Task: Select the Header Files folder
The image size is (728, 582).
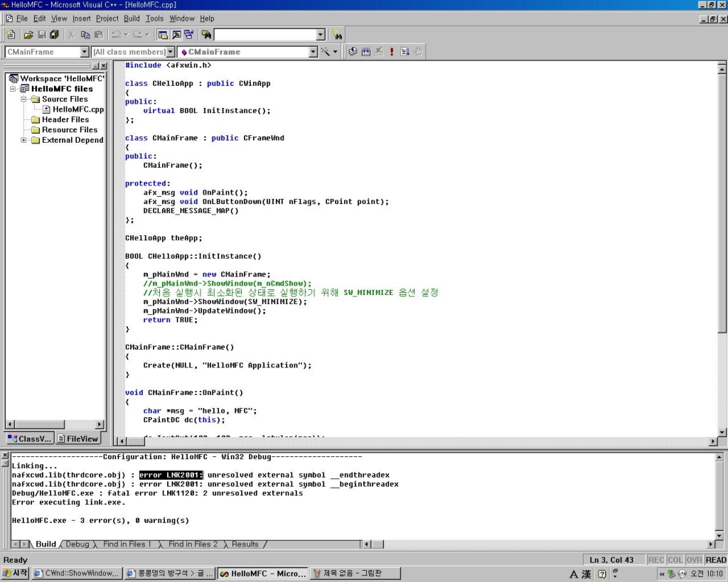Action: tap(65, 119)
